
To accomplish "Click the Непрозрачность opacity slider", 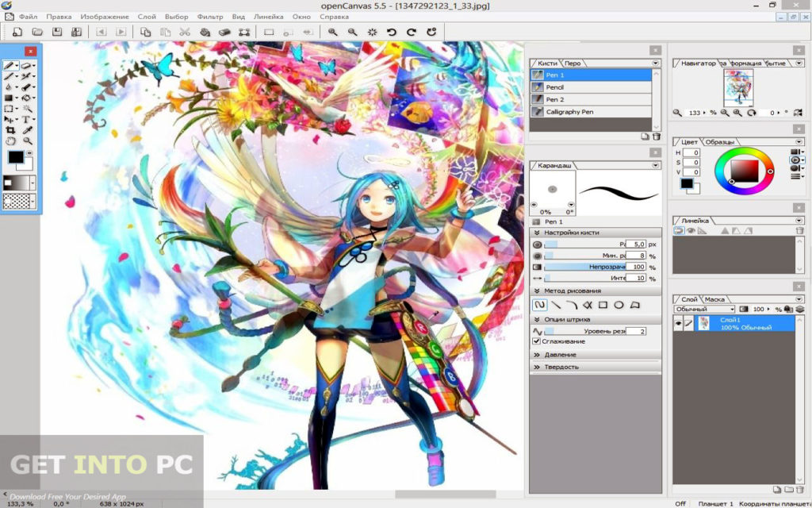I will [x=584, y=267].
